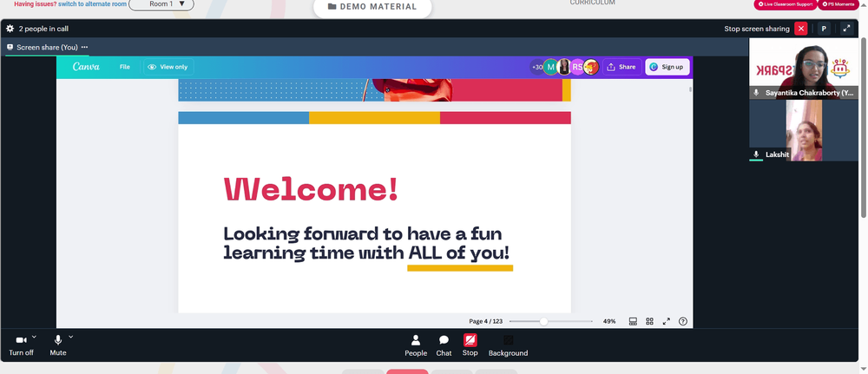Open camera options chevron
Screen dimensions: 868x374
click(34, 337)
